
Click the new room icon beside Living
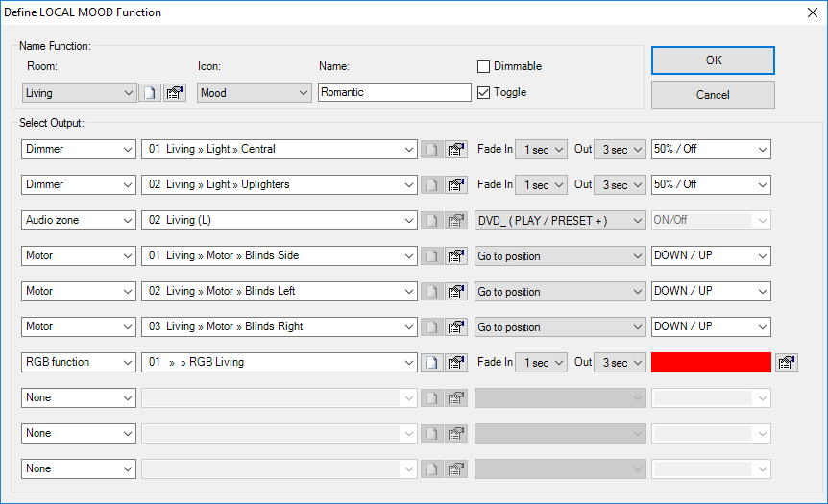150,93
